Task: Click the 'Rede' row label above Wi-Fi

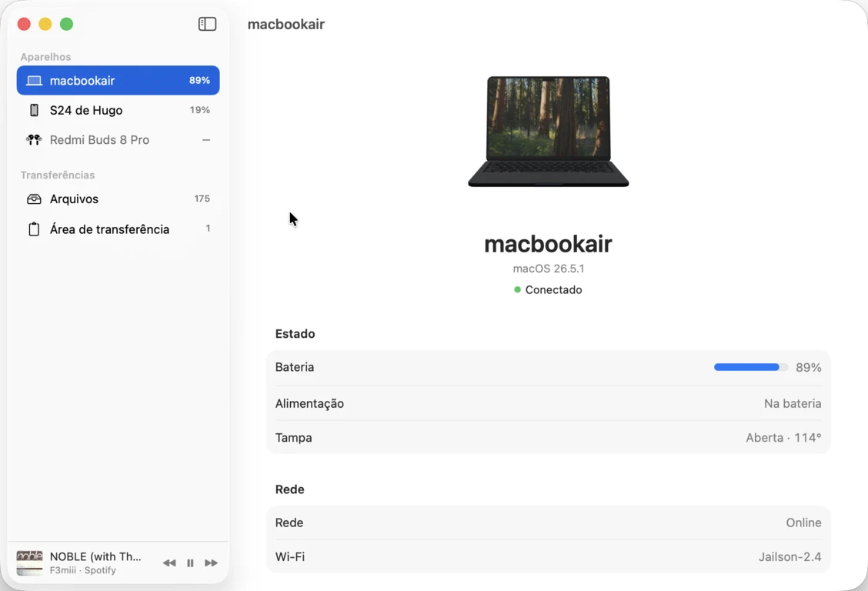Action: click(x=289, y=523)
